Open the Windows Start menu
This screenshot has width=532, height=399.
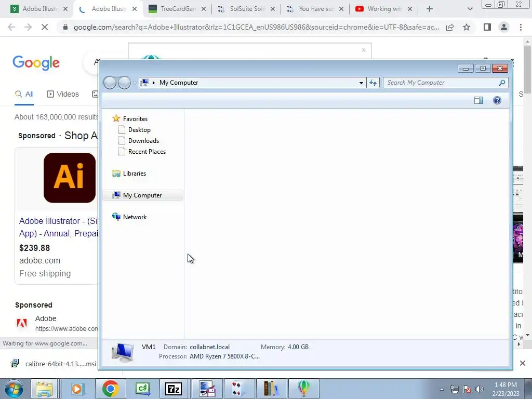point(14,389)
